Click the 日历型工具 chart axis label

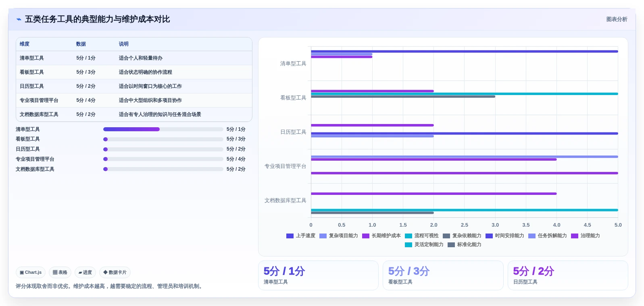[293, 132]
